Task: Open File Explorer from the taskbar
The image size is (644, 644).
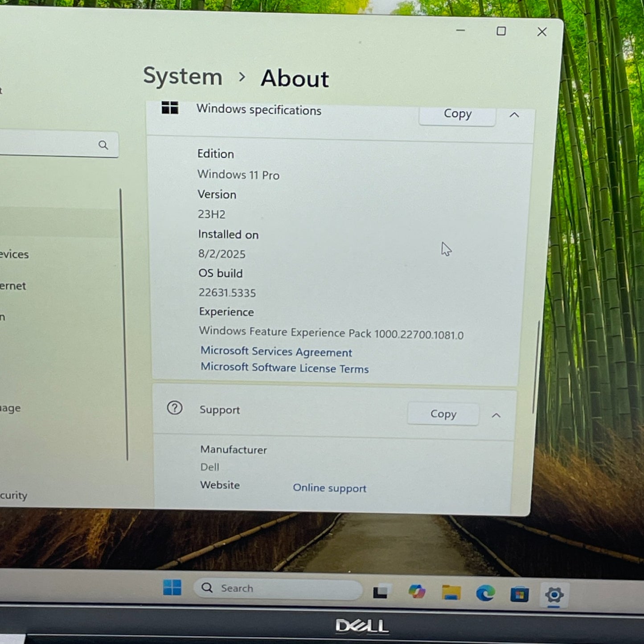Action: click(451, 592)
